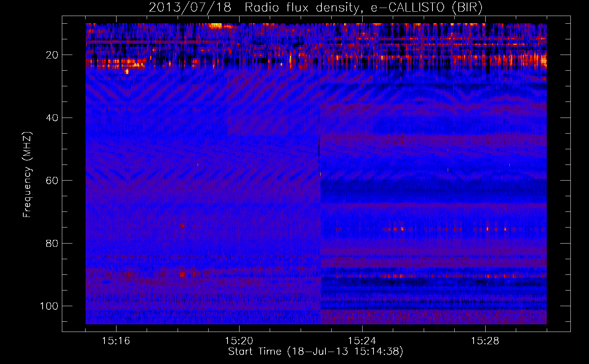This screenshot has height=364, width=589.
Task: Click the 'Start Time (18-Jul-13 15:14:38)' label
Action: coord(316,352)
